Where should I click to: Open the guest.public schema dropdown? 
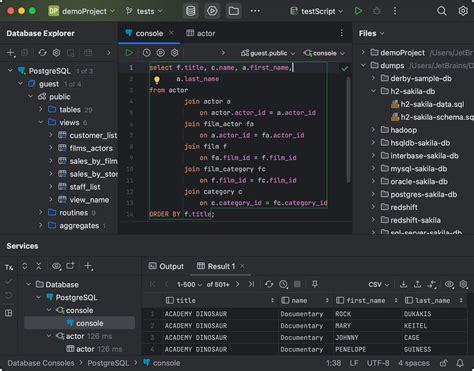click(x=268, y=53)
